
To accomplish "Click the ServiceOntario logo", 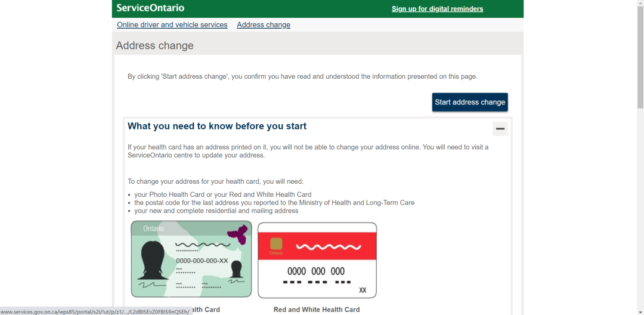I will pos(150,8).
